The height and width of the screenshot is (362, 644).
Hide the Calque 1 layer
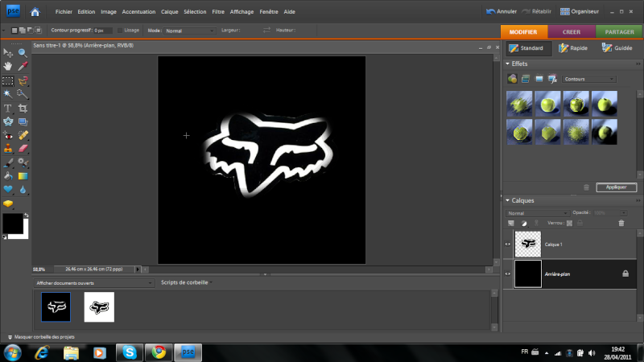click(508, 245)
